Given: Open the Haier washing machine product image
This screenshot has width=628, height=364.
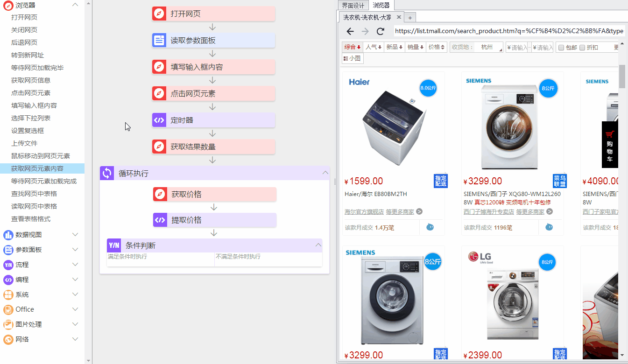Looking at the screenshot, I should tap(394, 122).
